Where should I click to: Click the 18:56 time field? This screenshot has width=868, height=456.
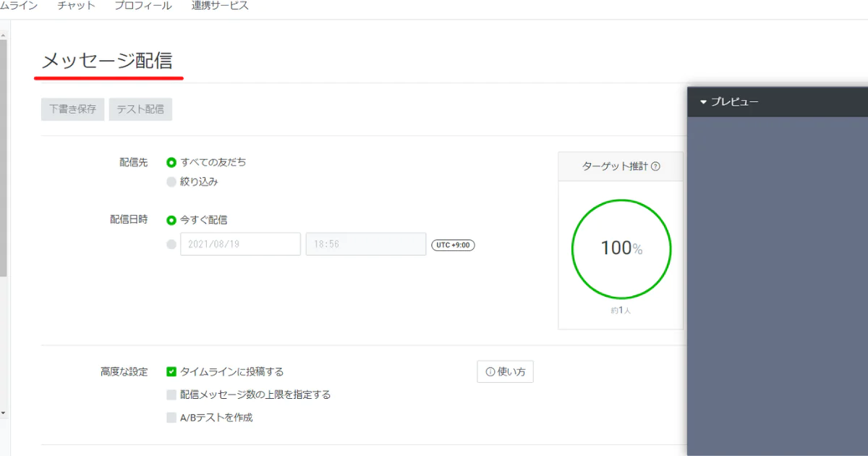(366, 245)
